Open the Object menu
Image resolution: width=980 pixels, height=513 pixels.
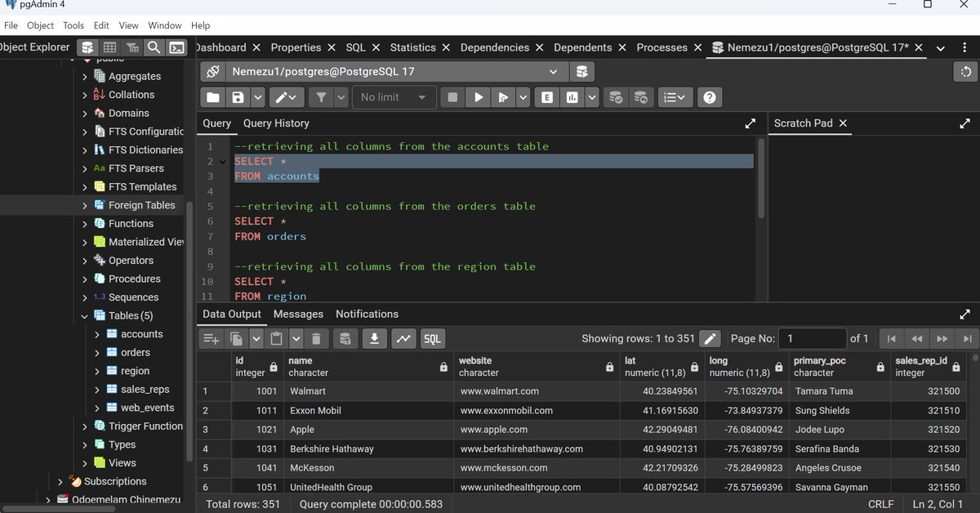[x=41, y=25]
